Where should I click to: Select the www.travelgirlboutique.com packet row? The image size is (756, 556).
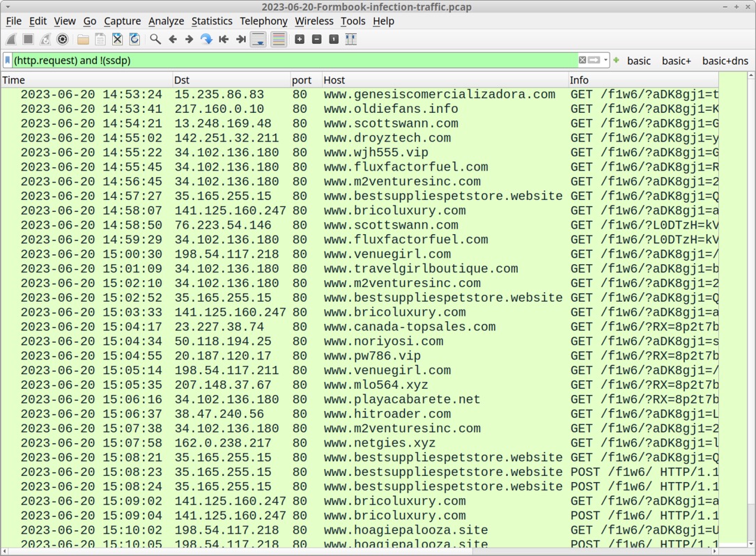pos(360,269)
